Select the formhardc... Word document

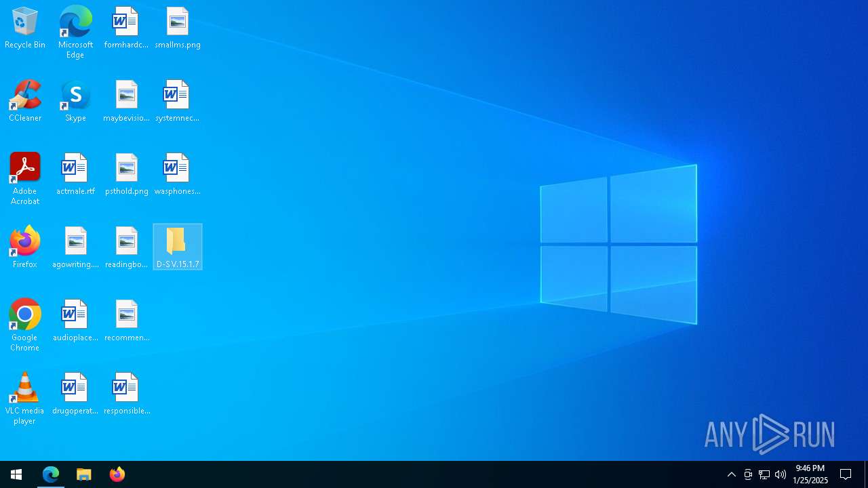pos(126,28)
